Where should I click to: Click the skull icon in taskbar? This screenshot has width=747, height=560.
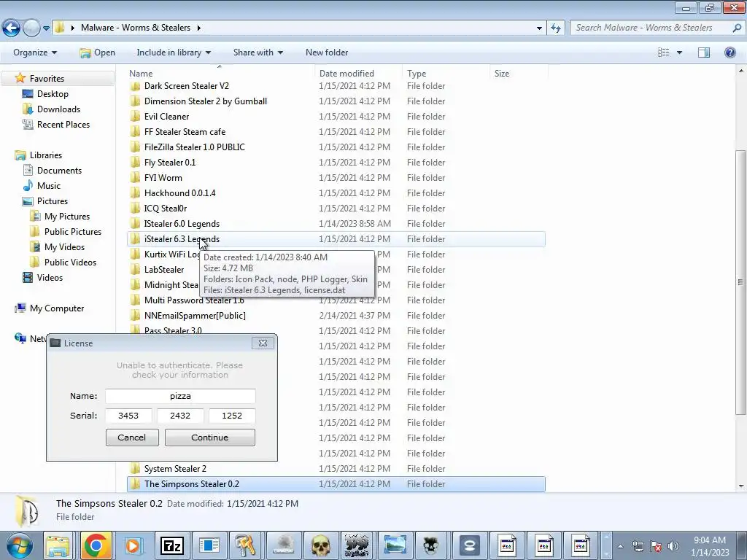pos(321,545)
